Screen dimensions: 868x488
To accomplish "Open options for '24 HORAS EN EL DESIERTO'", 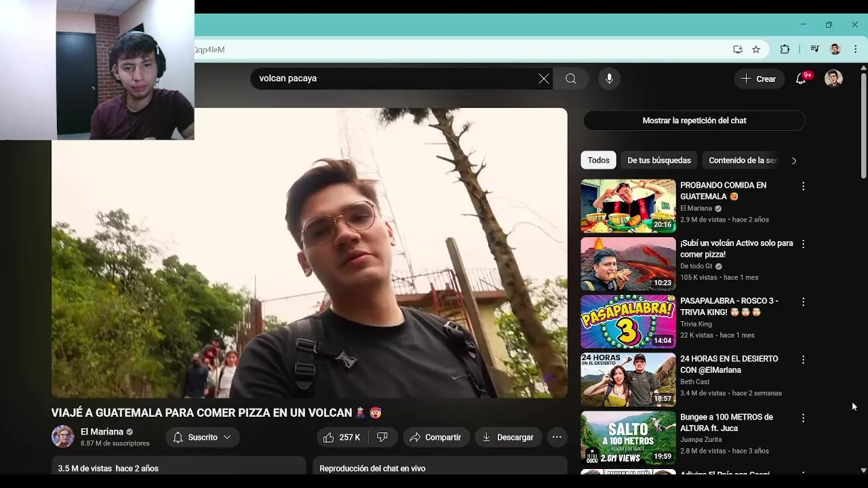I will (x=803, y=359).
